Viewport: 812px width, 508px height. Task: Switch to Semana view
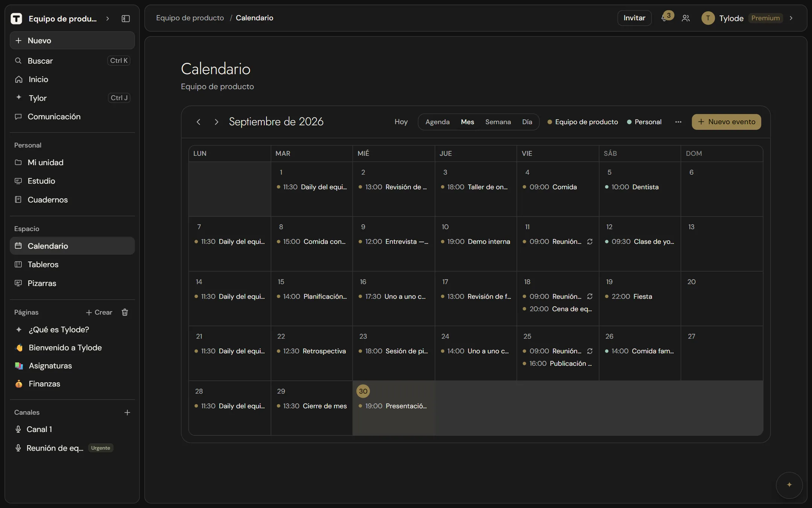pos(498,122)
